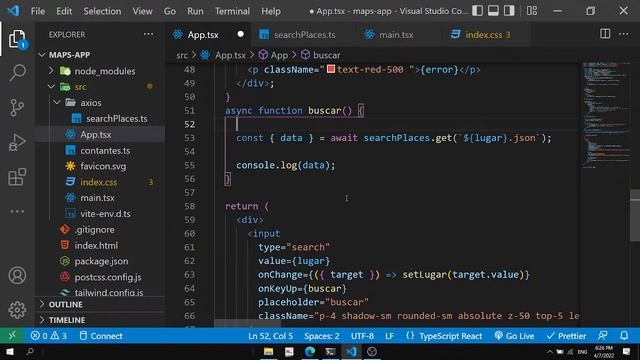Click the red color swatch before text-red-500
The width and height of the screenshot is (640, 360).
tap(331, 69)
